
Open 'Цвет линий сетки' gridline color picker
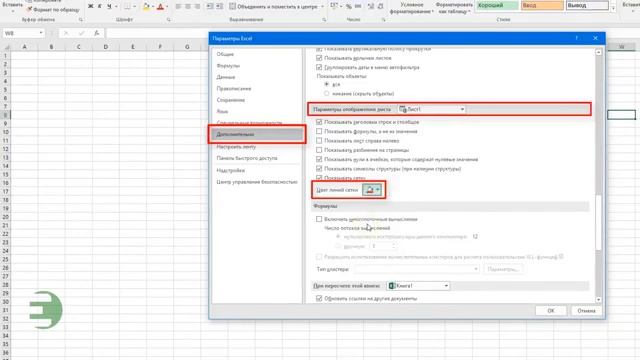coord(372,190)
